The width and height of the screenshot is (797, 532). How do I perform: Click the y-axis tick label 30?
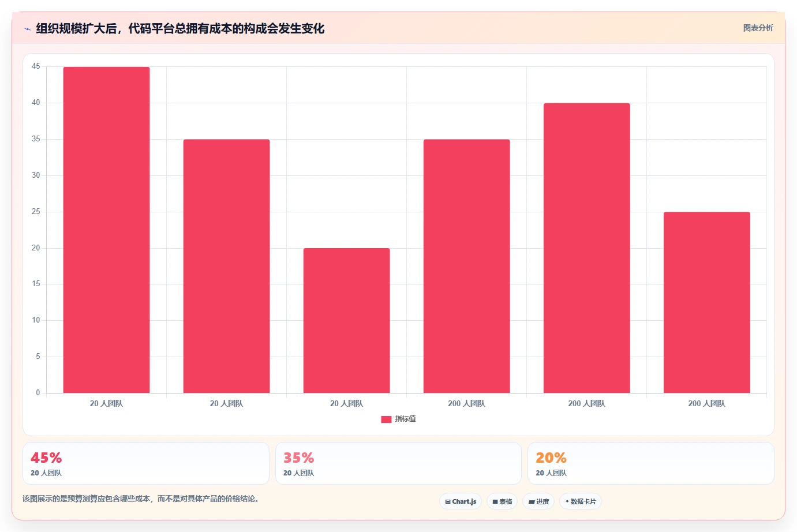click(x=36, y=175)
